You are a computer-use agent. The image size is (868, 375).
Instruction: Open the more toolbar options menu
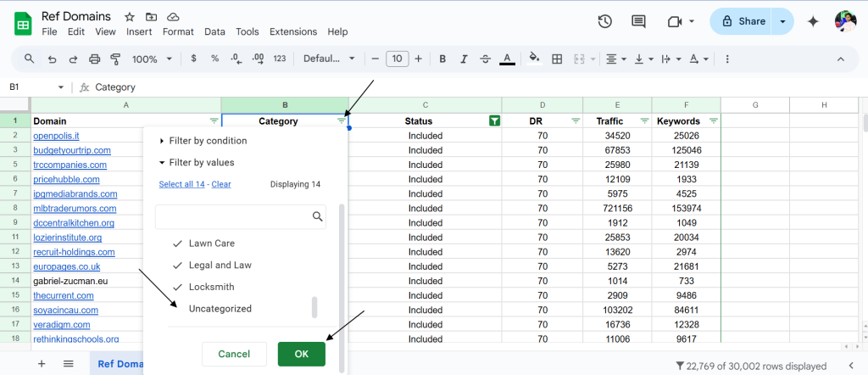pyautogui.click(x=727, y=59)
